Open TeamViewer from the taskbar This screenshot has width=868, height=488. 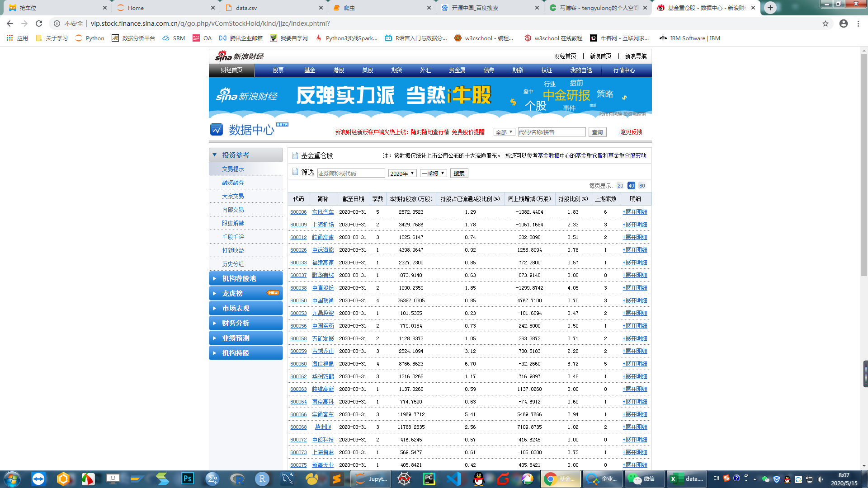[x=38, y=479]
